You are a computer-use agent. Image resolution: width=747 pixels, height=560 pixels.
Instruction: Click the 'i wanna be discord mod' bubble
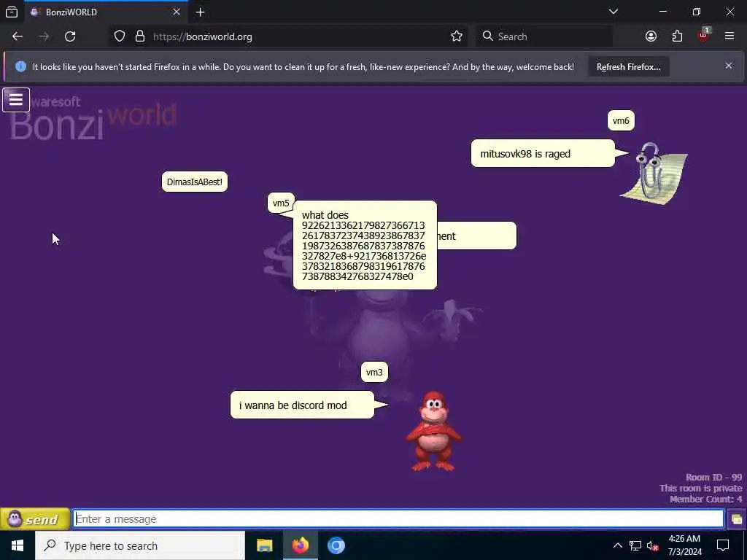[302, 405]
